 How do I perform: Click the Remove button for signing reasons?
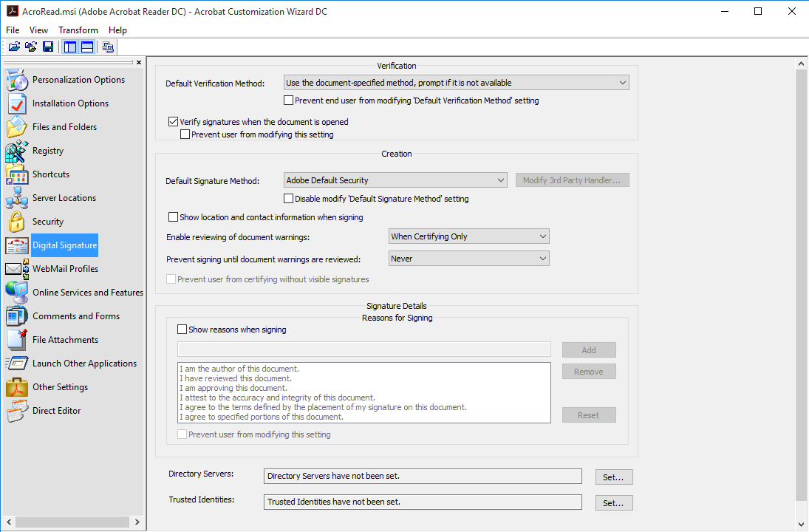tap(589, 372)
